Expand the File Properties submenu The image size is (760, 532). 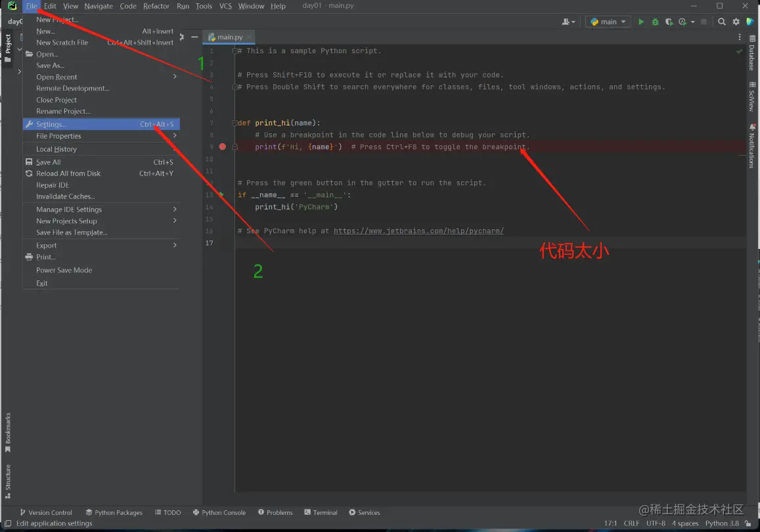pyautogui.click(x=175, y=136)
